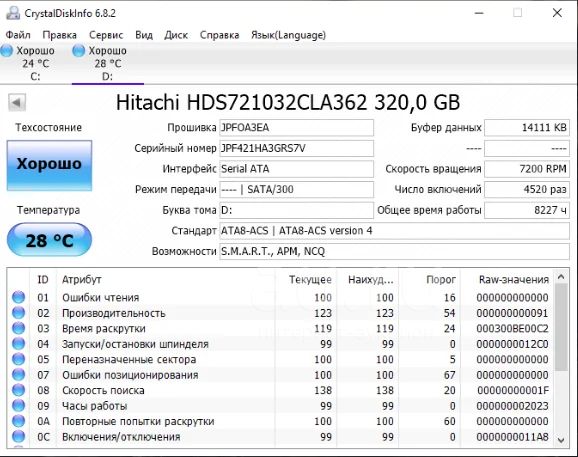578x457 pixels.
Task: Open the Язык(Language) menu
Action: click(x=288, y=35)
